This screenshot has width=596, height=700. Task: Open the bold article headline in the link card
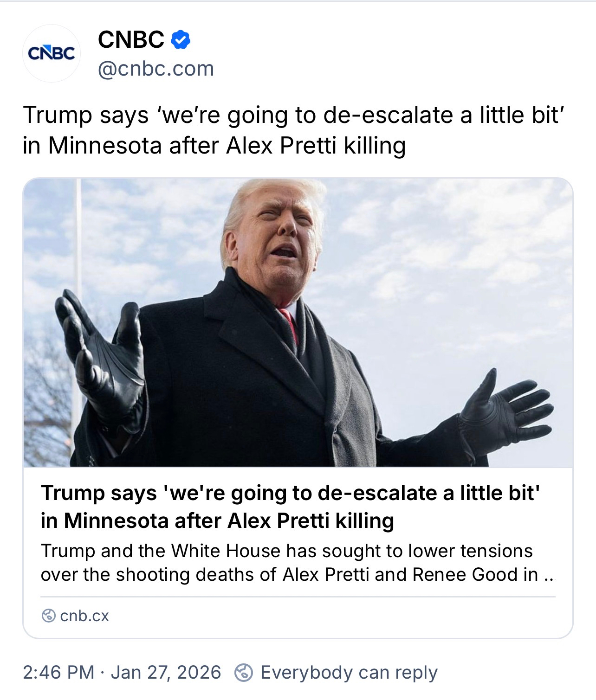290,507
